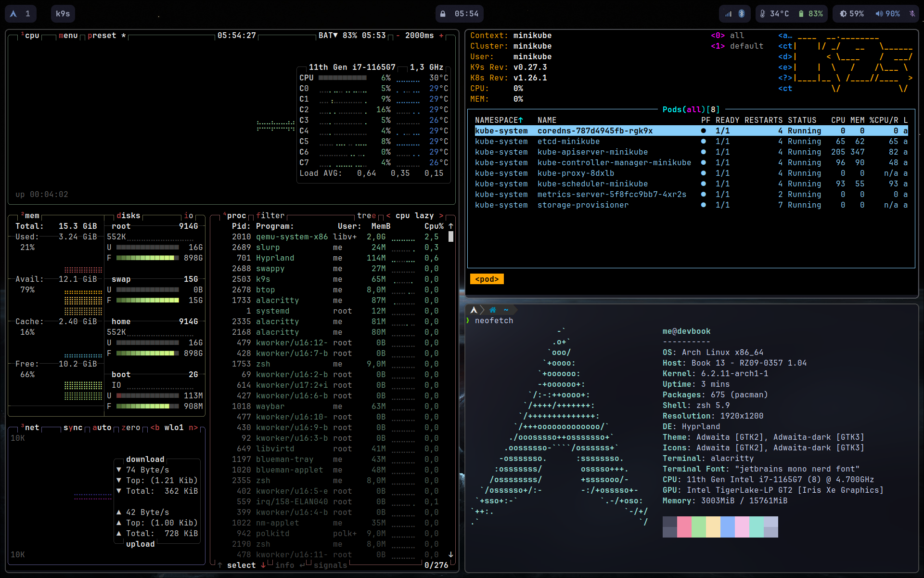Select the kube-proxy-8dxlb pod row
Viewport: 924px width, 578px height.
(x=691, y=173)
